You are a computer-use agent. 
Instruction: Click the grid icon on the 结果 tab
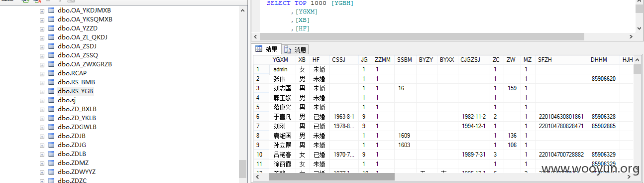pos(259,49)
